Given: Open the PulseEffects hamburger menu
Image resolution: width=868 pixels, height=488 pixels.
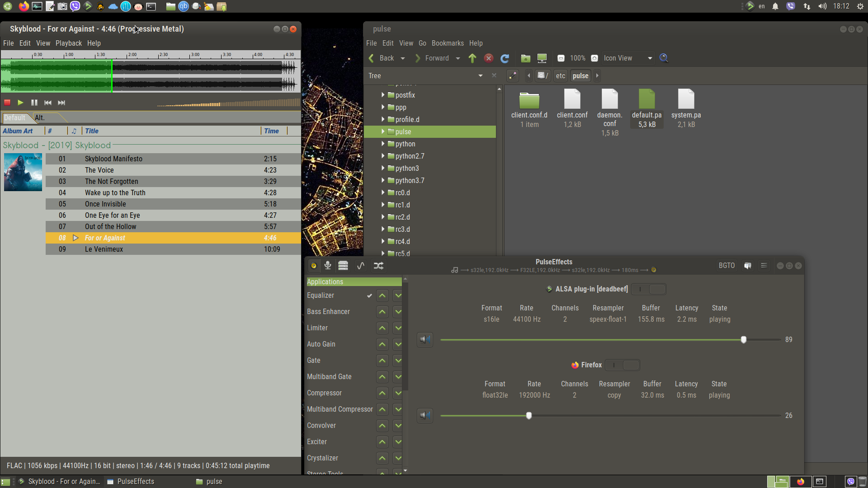Looking at the screenshot, I should click(764, 266).
